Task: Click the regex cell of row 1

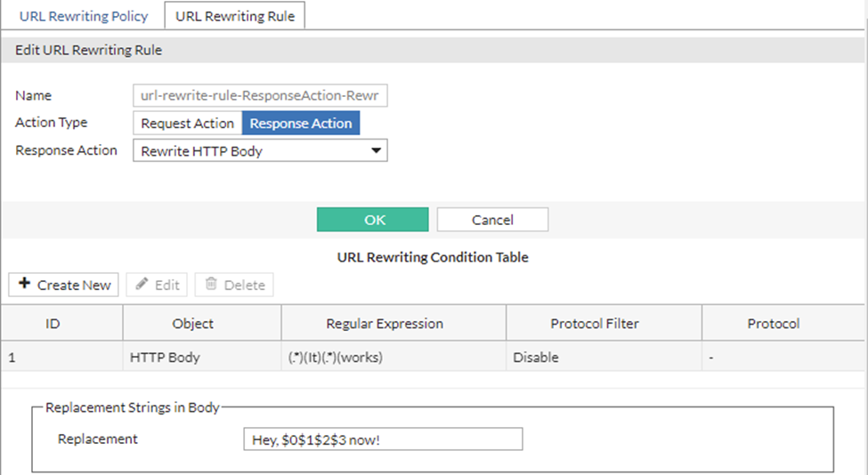Action: tap(333, 358)
